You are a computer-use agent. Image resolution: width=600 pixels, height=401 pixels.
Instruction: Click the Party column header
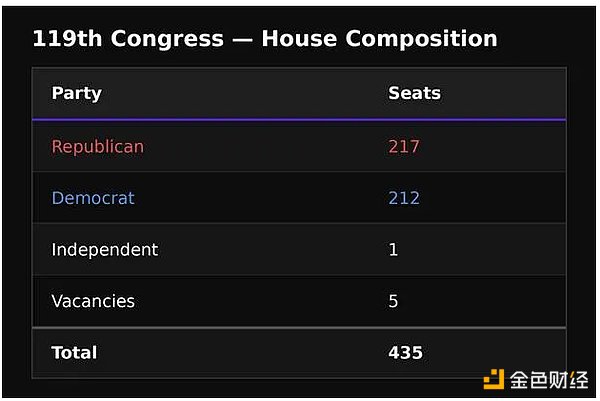pyautogui.click(x=77, y=93)
